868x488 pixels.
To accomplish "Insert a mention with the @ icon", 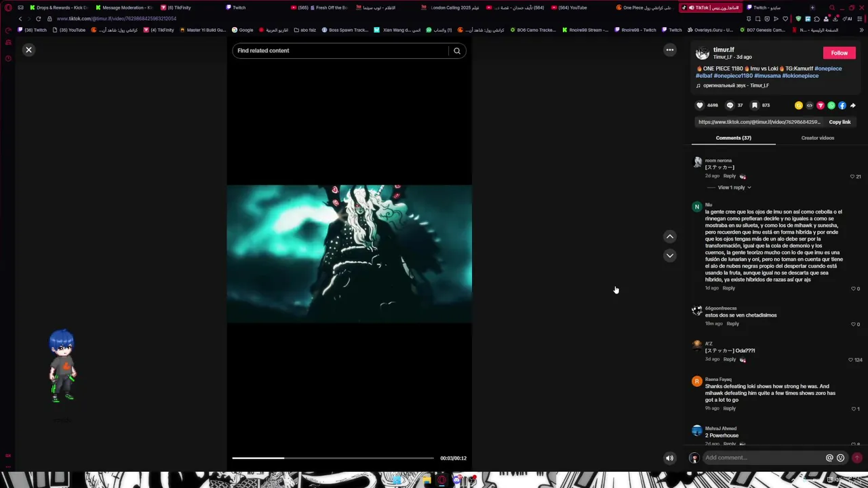I will [829, 457].
